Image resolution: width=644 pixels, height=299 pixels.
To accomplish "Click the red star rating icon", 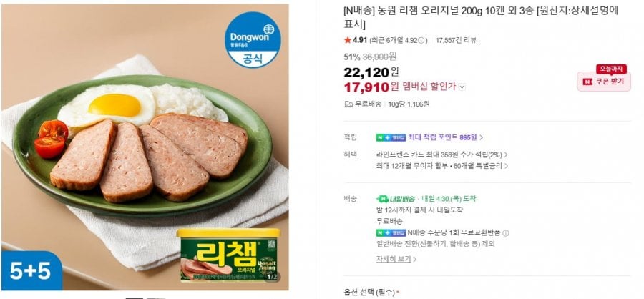I will pyautogui.click(x=348, y=40).
